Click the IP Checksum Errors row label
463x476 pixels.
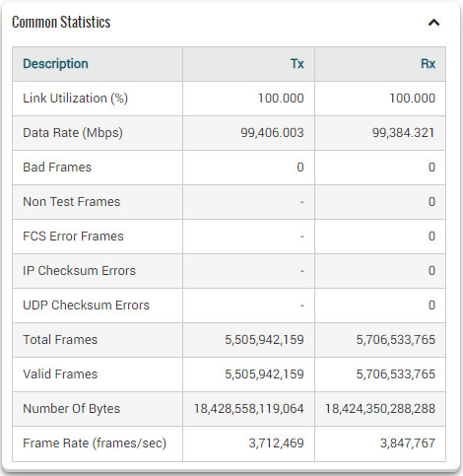[79, 271]
